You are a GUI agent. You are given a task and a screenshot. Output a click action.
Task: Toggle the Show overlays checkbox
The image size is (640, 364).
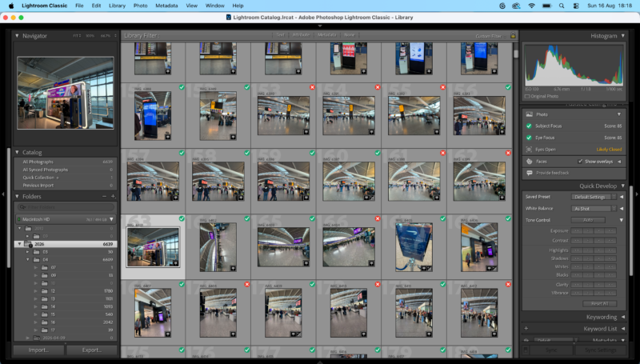580,162
